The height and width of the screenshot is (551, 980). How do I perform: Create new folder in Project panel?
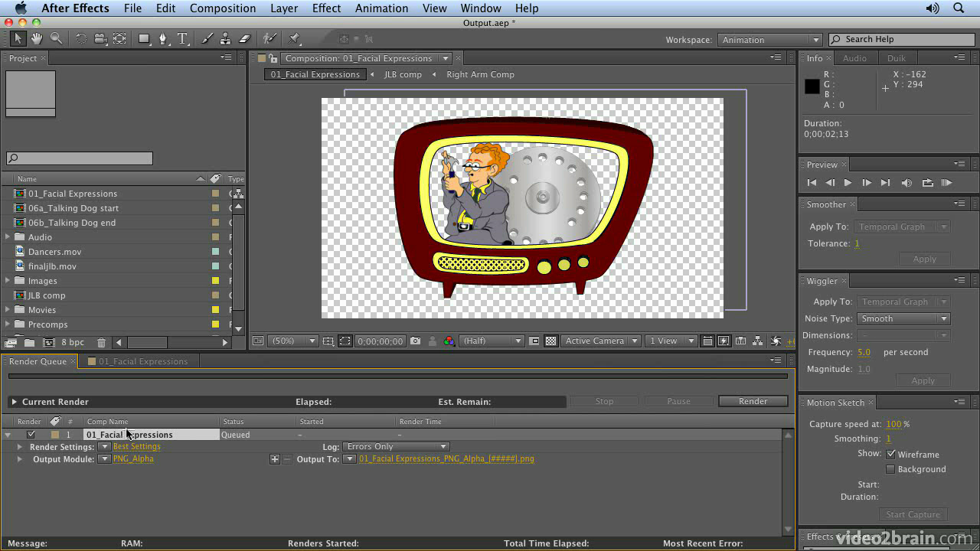pos(29,343)
